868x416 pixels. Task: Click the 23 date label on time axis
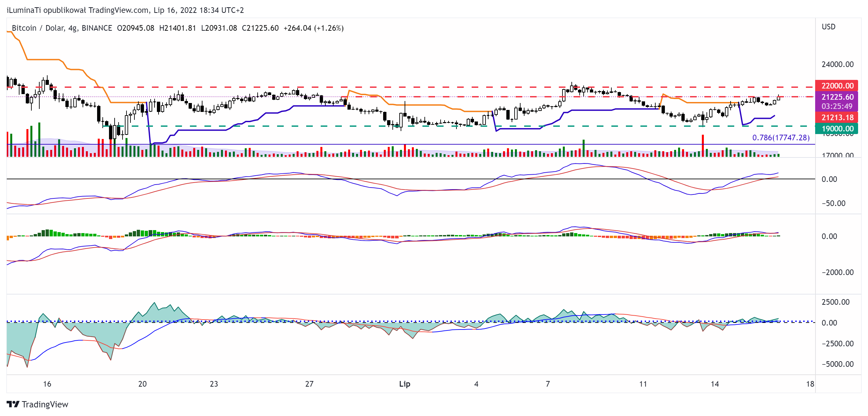(214, 384)
